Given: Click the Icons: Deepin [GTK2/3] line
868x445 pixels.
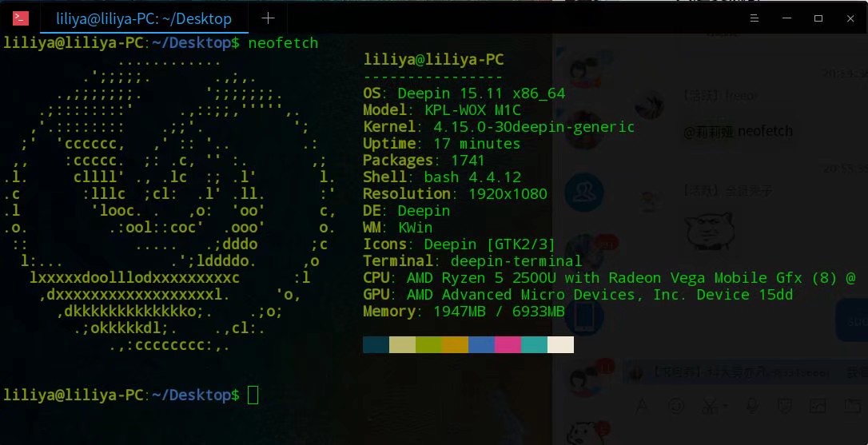Looking at the screenshot, I should pos(459,244).
